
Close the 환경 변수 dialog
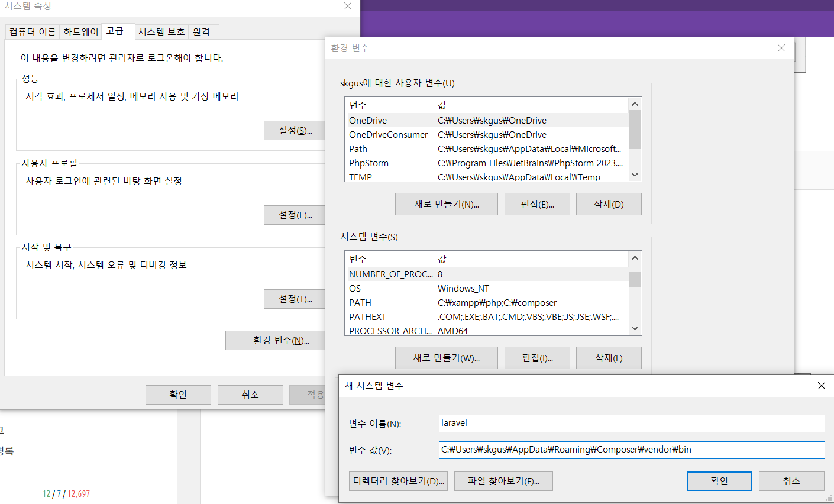click(781, 48)
